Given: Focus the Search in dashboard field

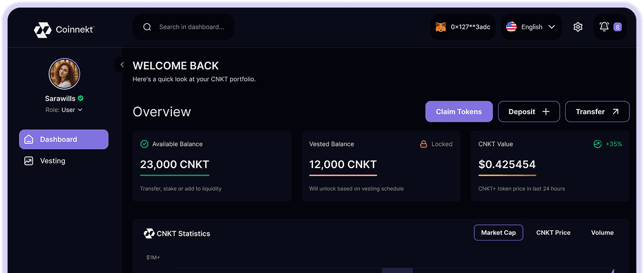Looking at the screenshot, I should [x=191, y=27].
